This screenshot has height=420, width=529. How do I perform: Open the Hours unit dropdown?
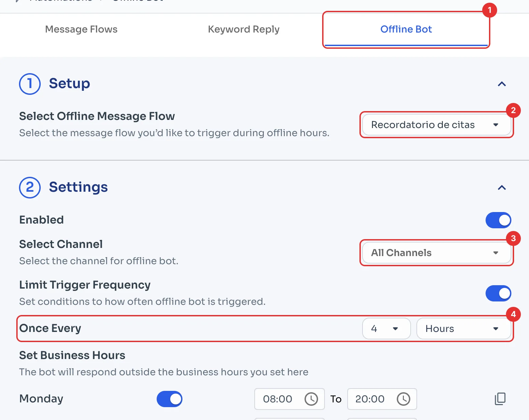(464, 329)
